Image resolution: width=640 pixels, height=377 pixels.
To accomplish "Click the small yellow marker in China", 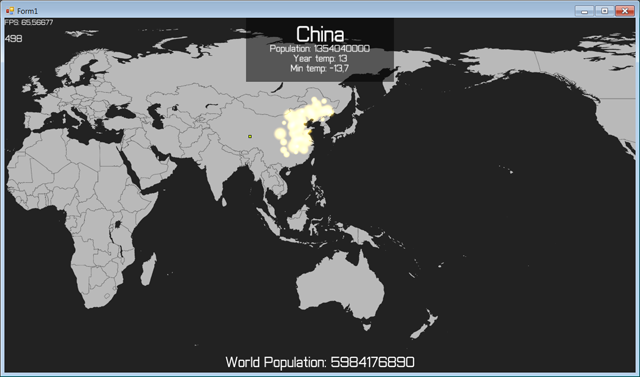I will tap(250, 136).
